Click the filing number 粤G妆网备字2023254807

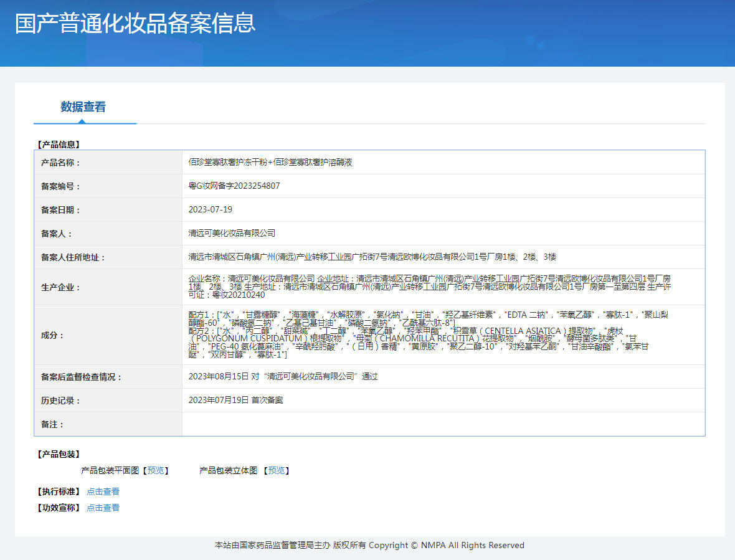(x=234, y=186)
